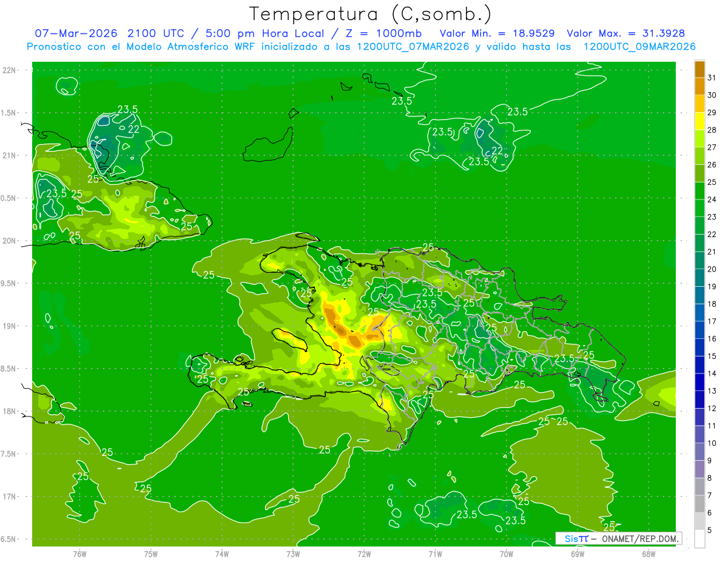Click color scale label 15
This screenshot has height=562, width=728.
(712, 356)
